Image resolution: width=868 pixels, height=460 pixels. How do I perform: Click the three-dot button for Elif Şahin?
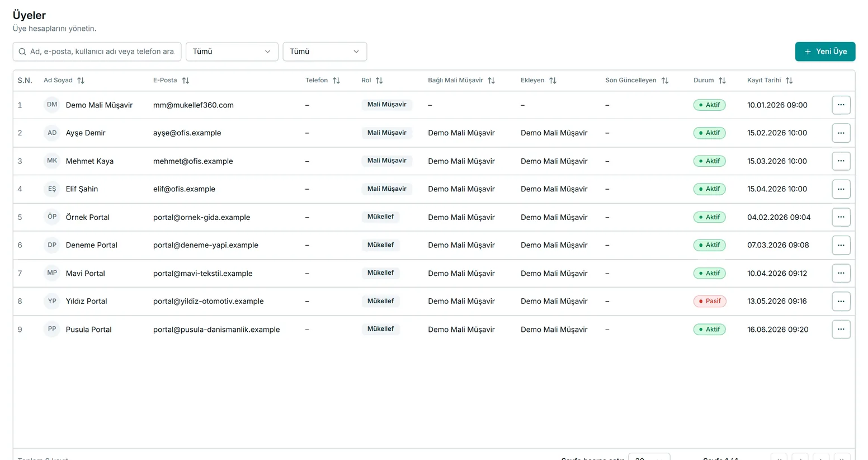coord(841,189)
